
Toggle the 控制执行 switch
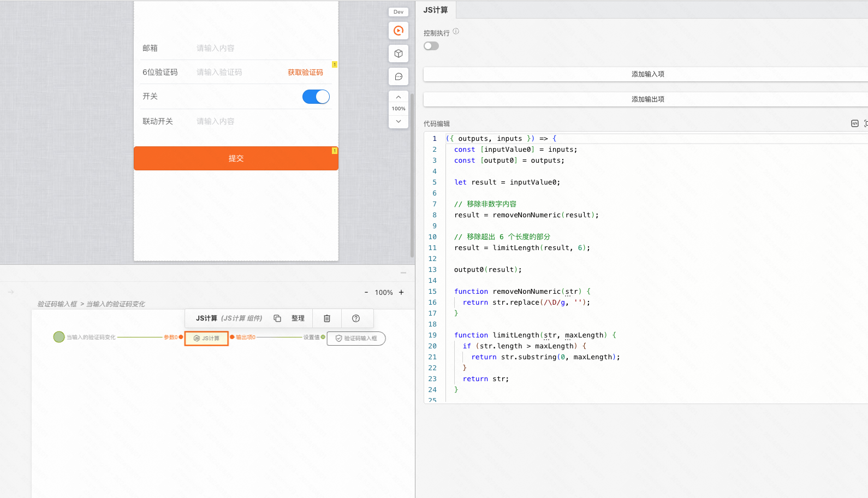[x=431, y=46]
